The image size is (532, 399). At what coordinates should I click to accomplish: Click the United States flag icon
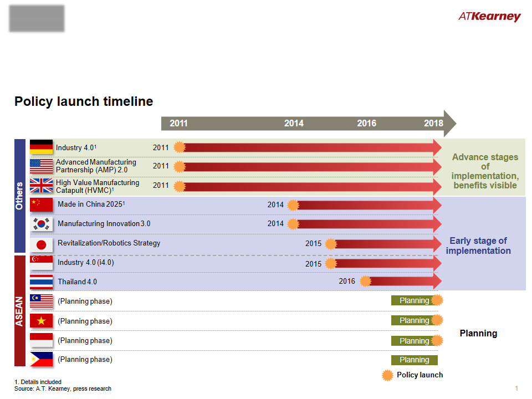click(x=41, y=166)
